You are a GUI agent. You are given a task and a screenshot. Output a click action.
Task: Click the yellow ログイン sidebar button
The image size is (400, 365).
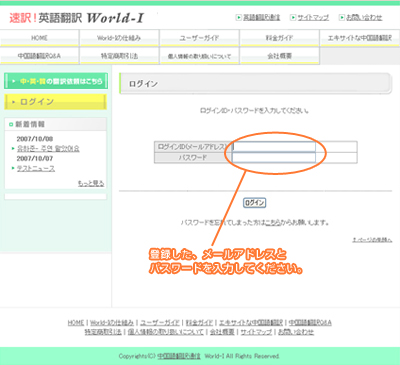click(55, 102)
